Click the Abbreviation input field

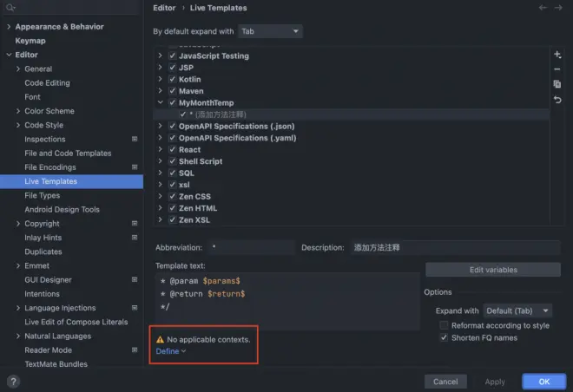(252, 247)
